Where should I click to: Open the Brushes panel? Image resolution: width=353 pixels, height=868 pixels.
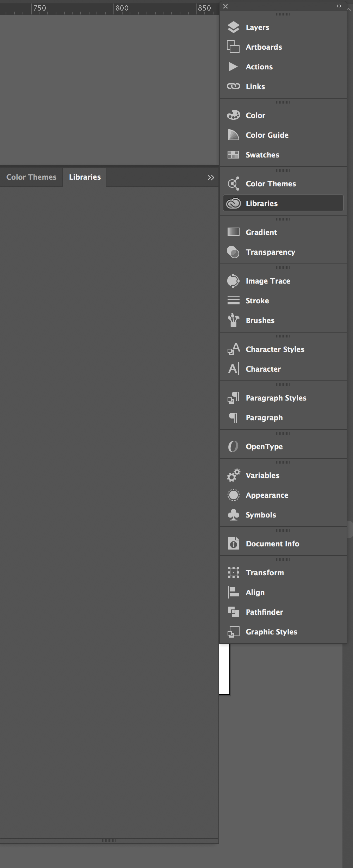[x=260, y=320]
